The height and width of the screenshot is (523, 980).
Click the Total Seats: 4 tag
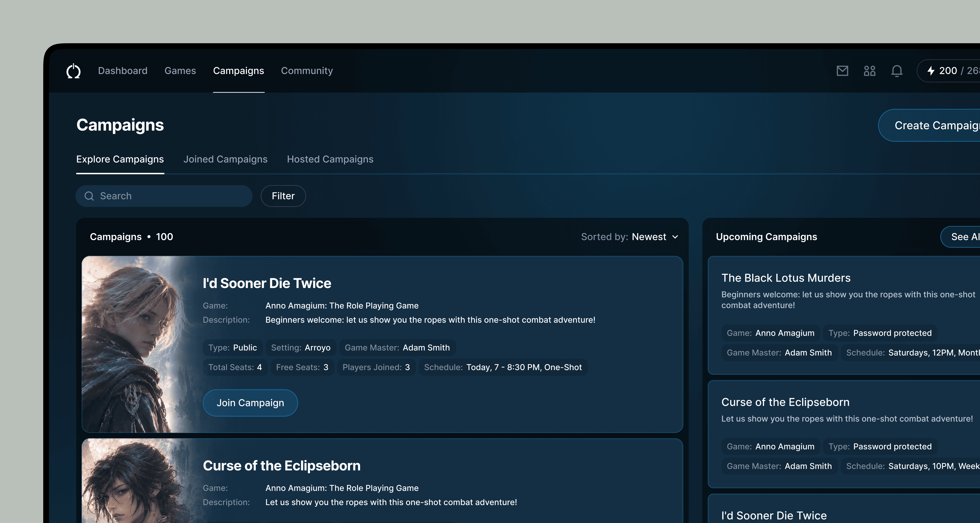click(235, 368)
